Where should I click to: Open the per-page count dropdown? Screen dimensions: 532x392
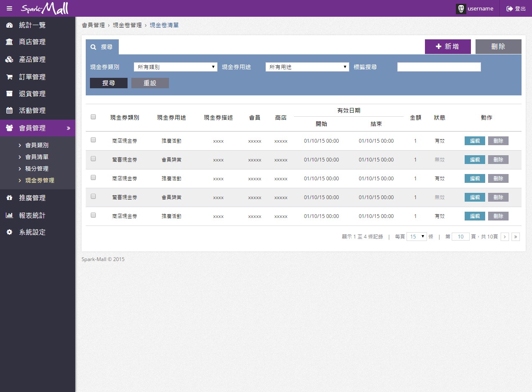417,236
